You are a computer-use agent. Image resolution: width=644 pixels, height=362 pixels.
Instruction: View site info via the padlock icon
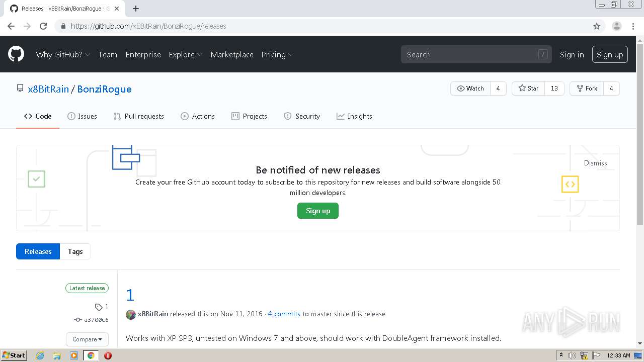63,26
